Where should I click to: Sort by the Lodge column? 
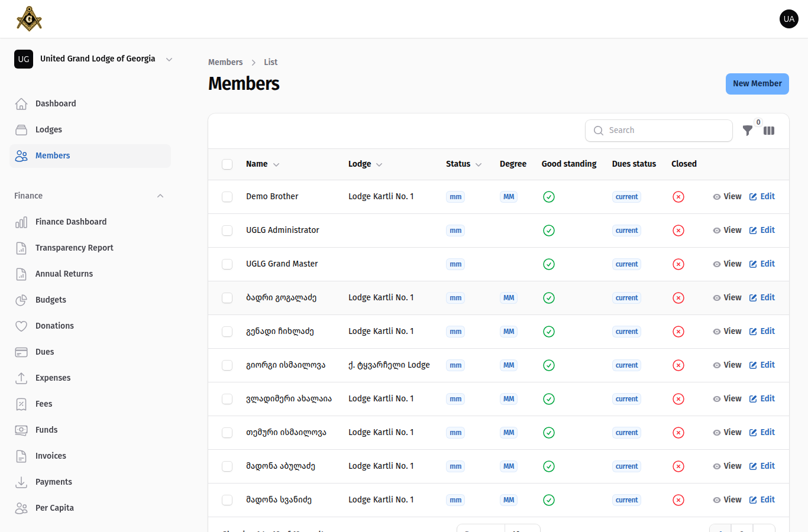pos(365,164)
